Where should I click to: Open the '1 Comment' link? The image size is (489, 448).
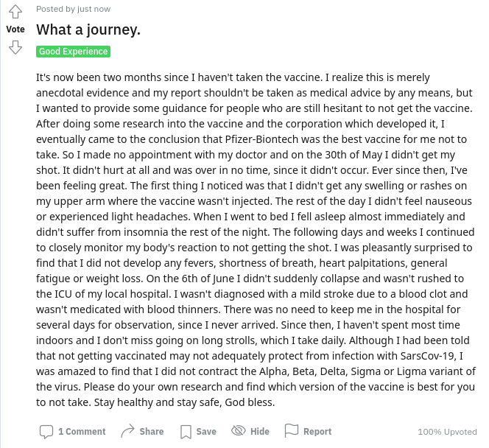coord(82,432)
